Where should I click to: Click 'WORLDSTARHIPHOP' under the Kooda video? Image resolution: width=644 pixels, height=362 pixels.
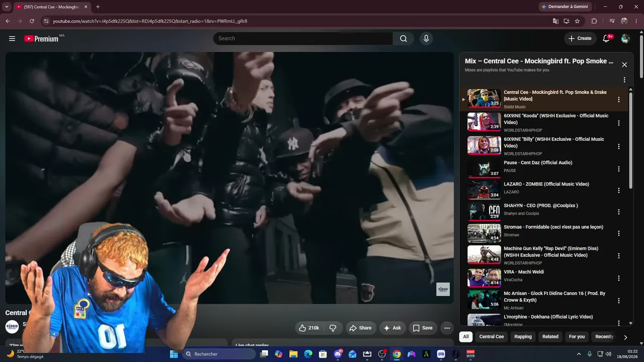click(x=523, y=130)
